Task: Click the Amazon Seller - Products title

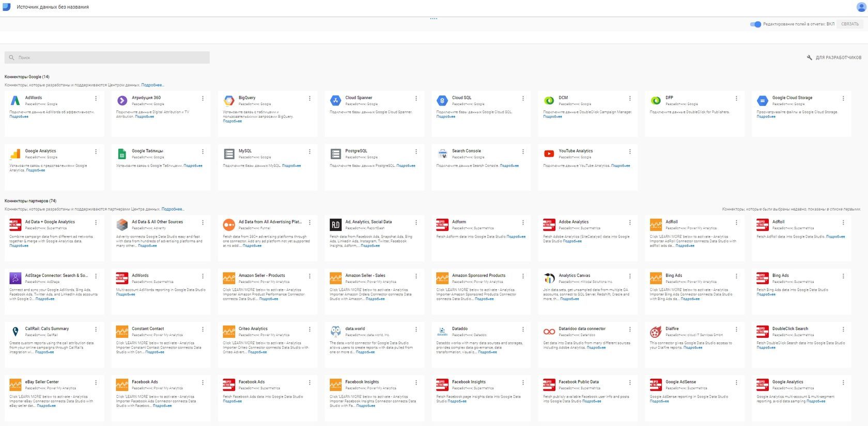Action: tap(262, 275)
